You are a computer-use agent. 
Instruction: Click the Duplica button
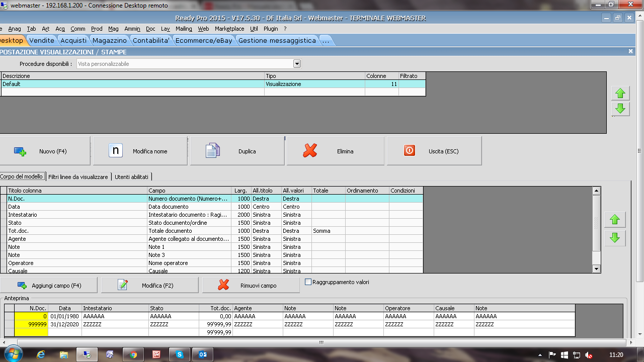(237, 151)
